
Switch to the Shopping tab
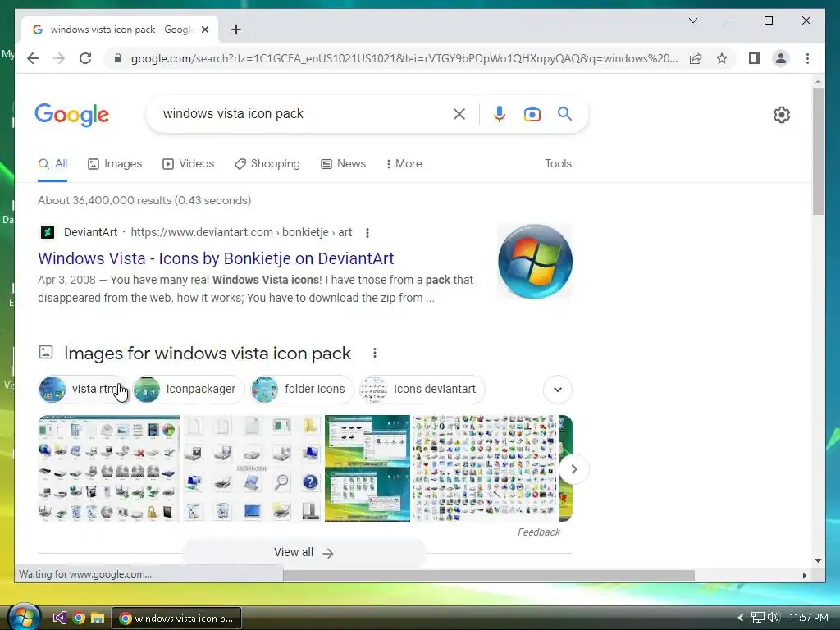(267, 164)
